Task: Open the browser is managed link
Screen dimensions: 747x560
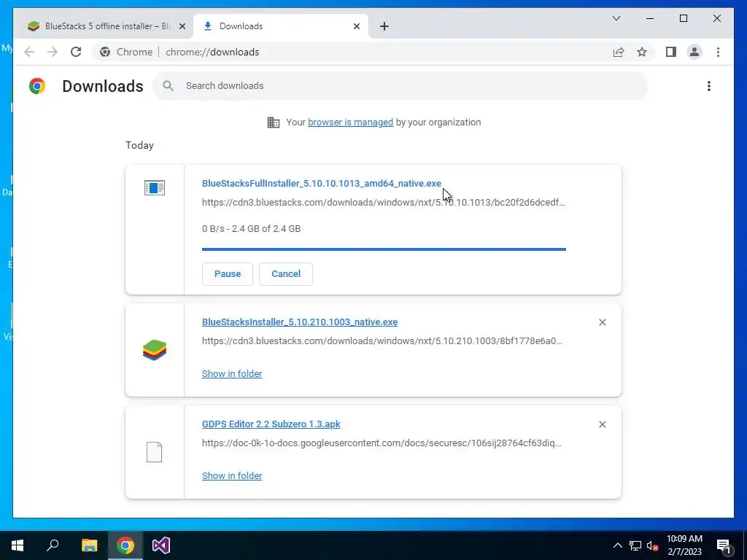Action: click(350, 122)
